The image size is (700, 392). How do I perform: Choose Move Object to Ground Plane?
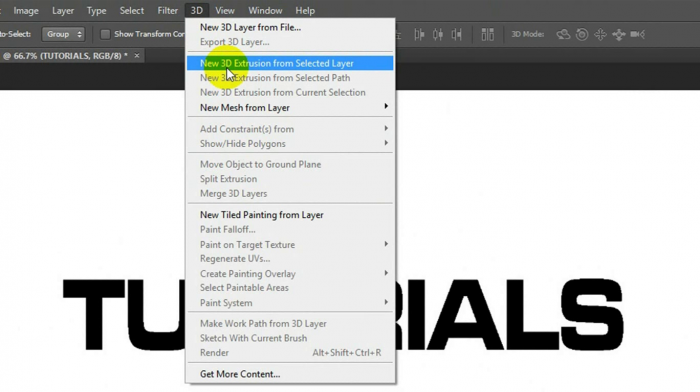[x=290, y=164]
